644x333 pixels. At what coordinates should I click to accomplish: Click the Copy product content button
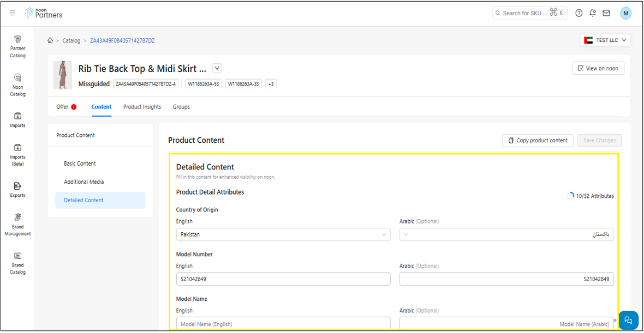click(538, 141)
